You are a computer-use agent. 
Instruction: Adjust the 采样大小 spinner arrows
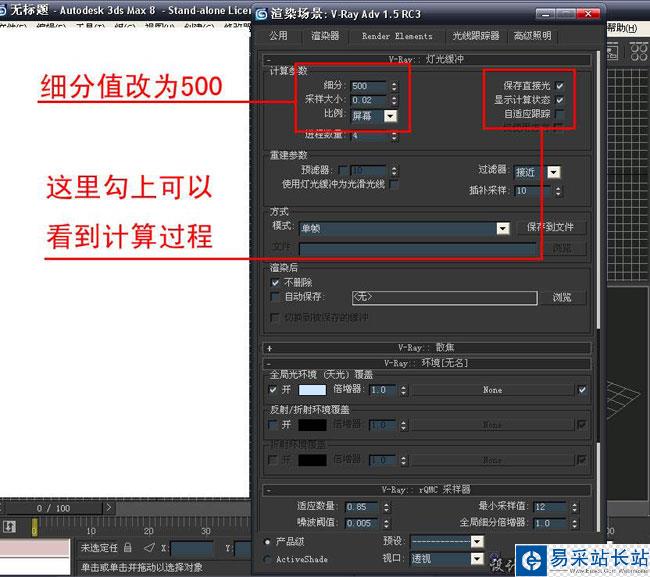394,100
